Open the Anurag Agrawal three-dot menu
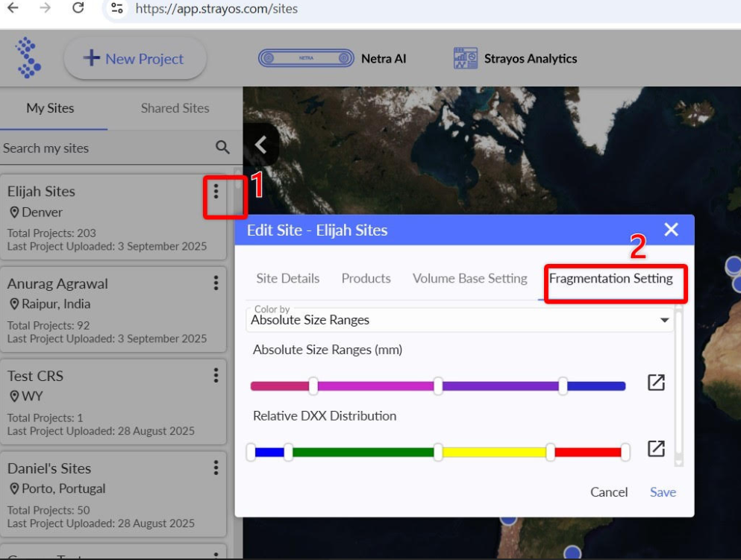The image size is (741, 560). (216, 283)
